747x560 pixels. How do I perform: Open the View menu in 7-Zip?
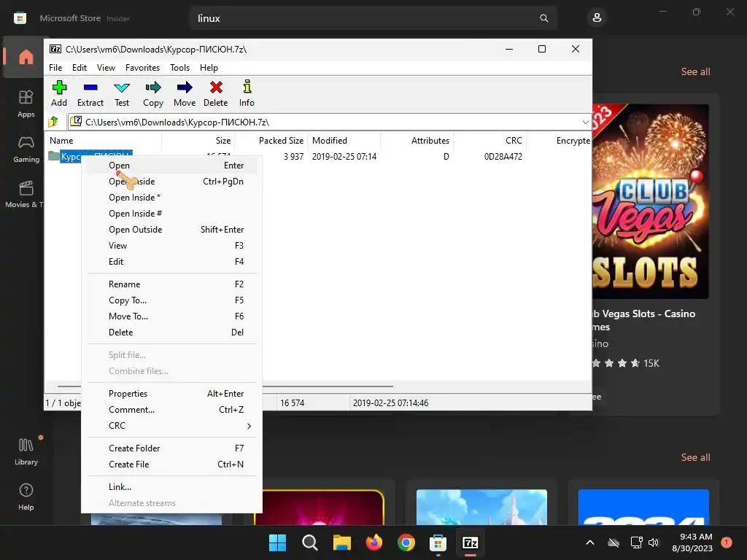106,68
